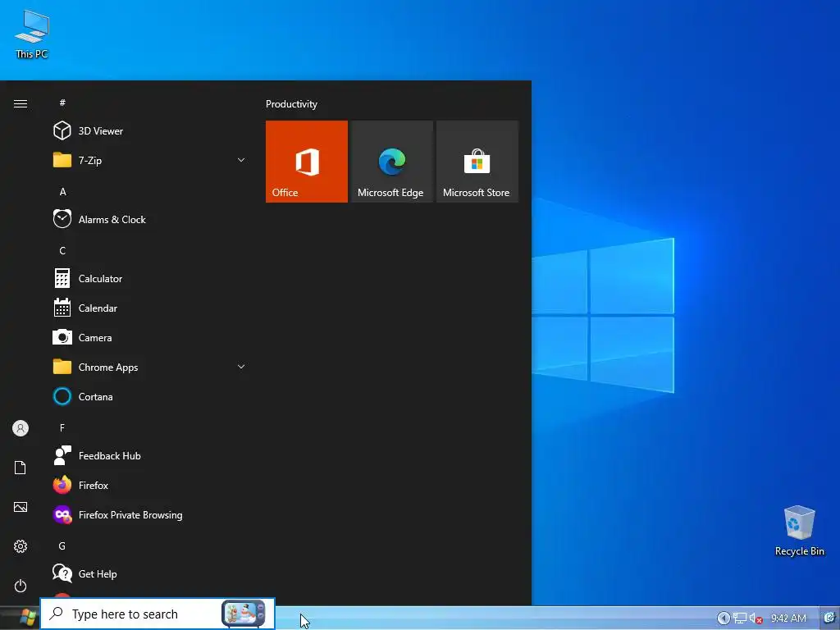Click the far-right icon on the taskbar
Screen dimensions: 840x630
[x=830, y=618]
